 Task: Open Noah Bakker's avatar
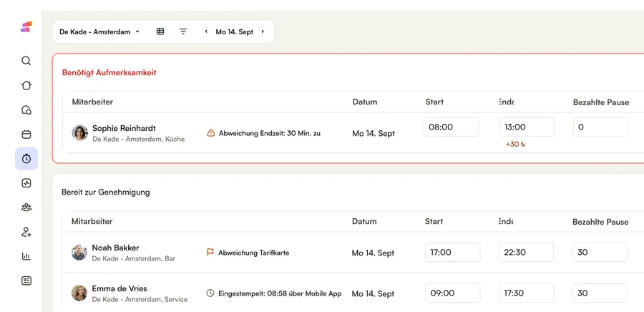pos(79,253)
